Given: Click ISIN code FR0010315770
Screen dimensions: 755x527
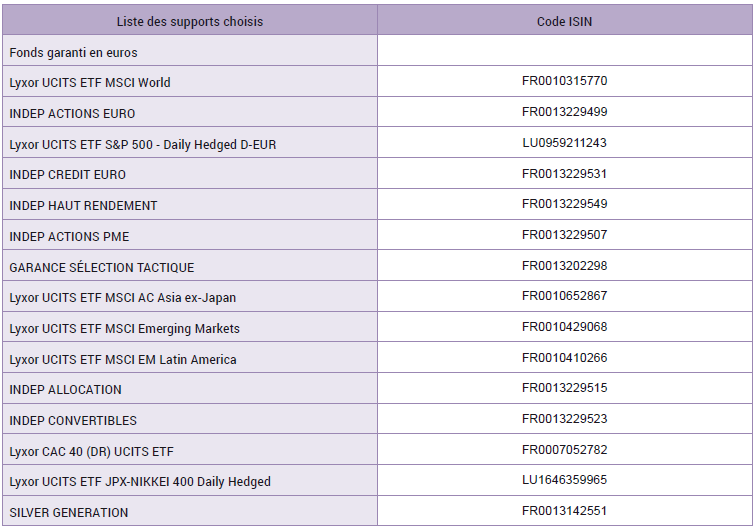Looking at the screenshot, I should (x=564, y=81).
